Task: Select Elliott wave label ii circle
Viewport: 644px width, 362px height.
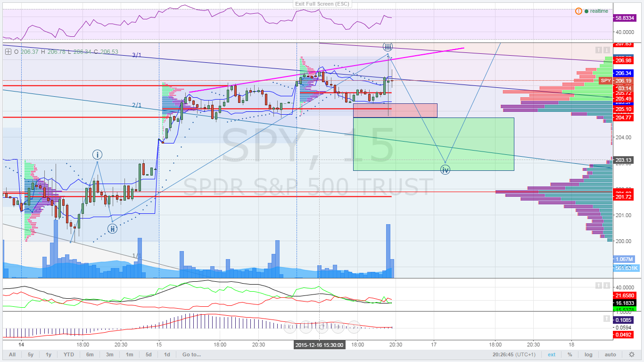Action: tap(112, 229)
